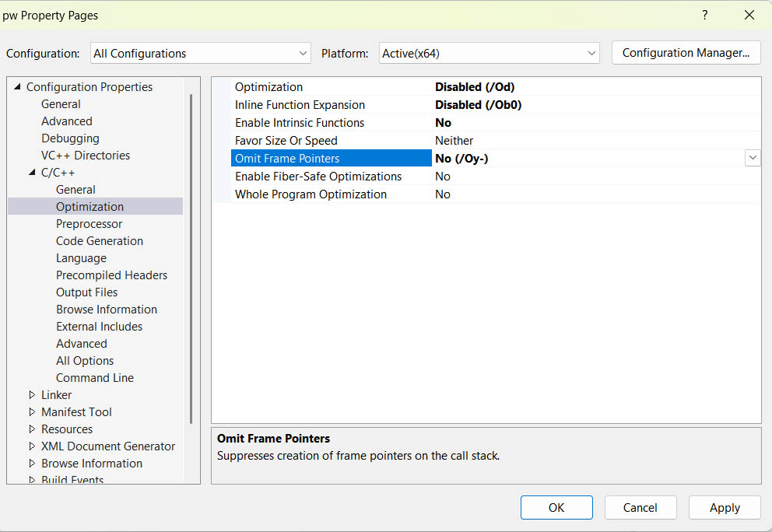Collapse the C/C++ tree node
This screenshot has height=532, width=772.
click(32, 173)
